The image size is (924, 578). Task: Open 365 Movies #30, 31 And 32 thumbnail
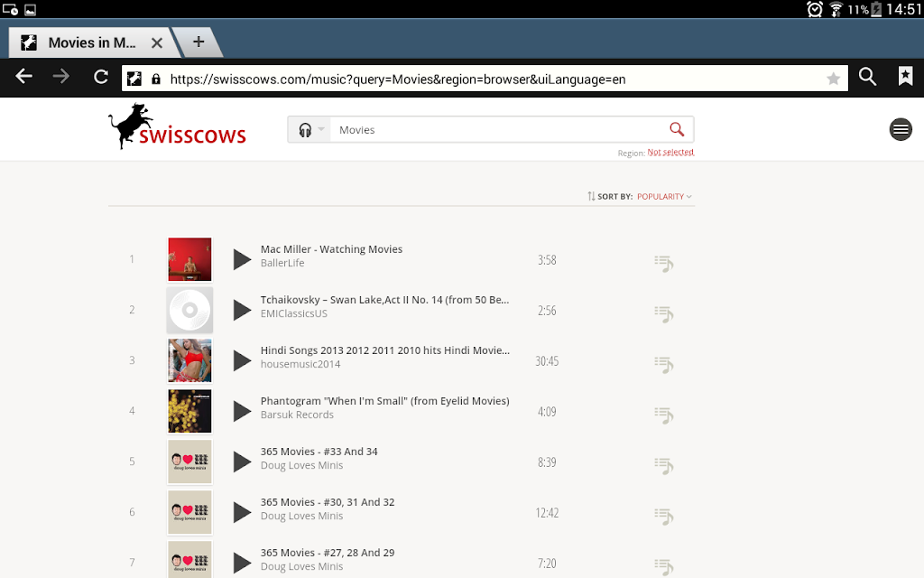tap(189, 513)
